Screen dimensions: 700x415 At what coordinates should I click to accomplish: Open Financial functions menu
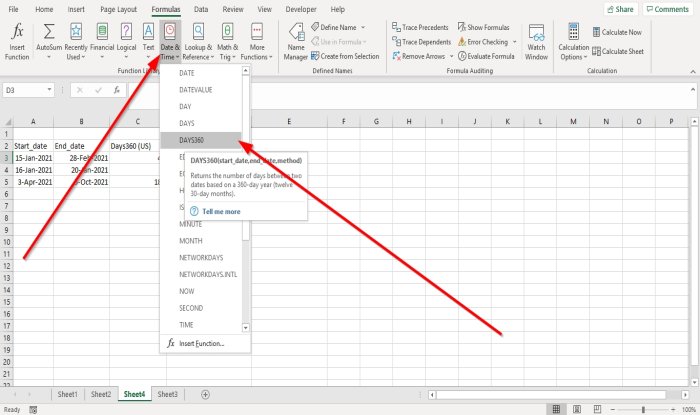[102, 42]
